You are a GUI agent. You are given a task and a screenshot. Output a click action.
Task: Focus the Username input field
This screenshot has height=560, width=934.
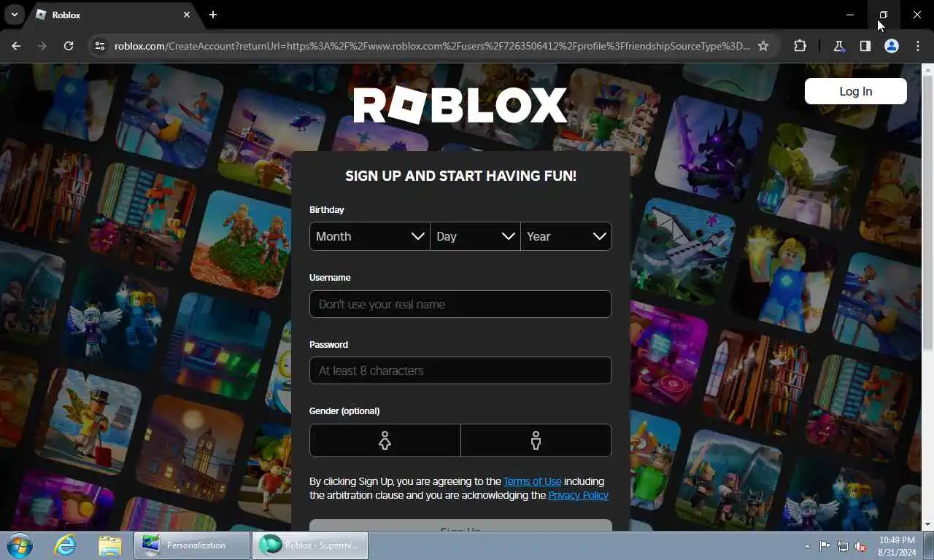(x=460, y=304)
